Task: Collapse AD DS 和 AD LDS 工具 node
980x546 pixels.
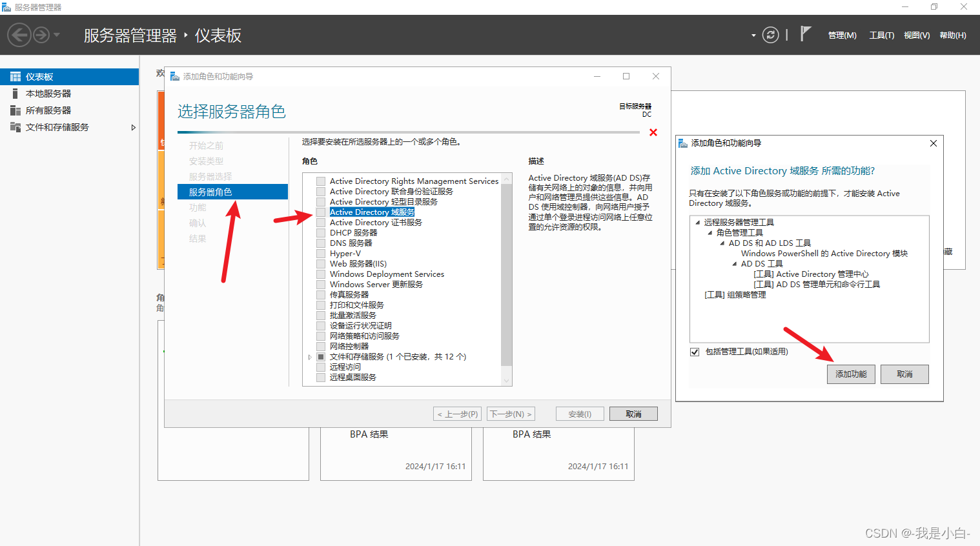Action: 722,243
